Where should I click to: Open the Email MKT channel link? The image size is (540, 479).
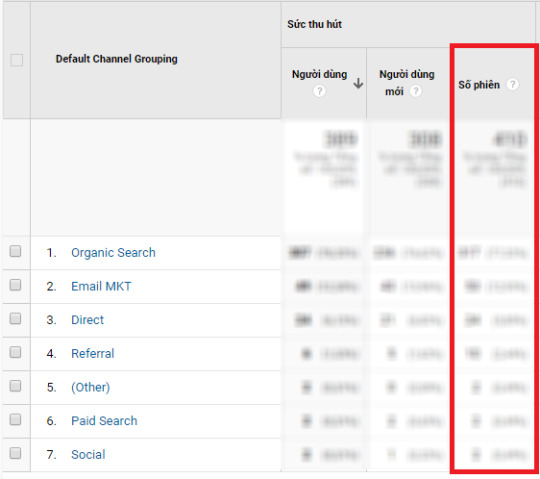tap(101, 286)
